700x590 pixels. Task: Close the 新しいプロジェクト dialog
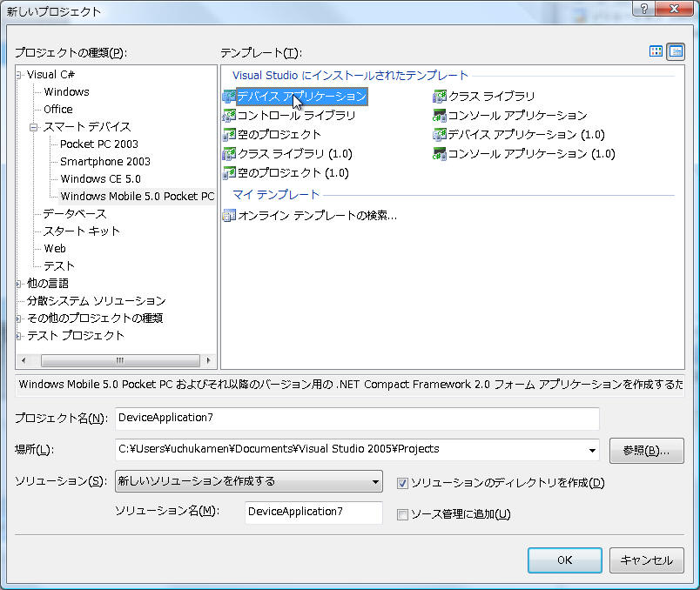click(675, 9)
